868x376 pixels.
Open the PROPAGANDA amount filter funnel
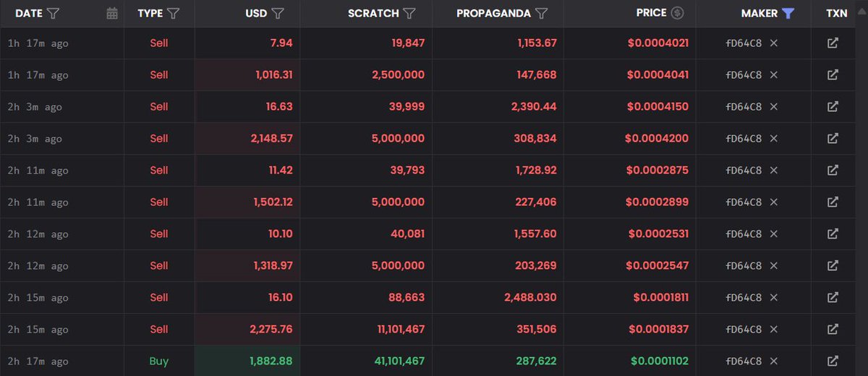(x=541, y=13)
